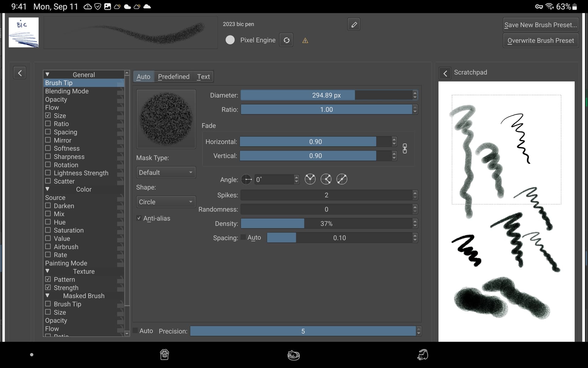Click the Density slider
Screen dimensions: 588x368
[x=326, y=224]
